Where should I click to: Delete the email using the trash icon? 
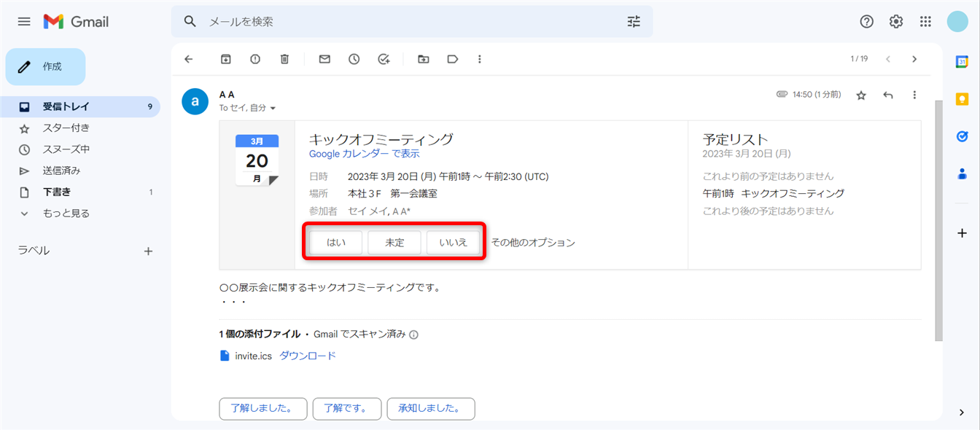[285, 59]
